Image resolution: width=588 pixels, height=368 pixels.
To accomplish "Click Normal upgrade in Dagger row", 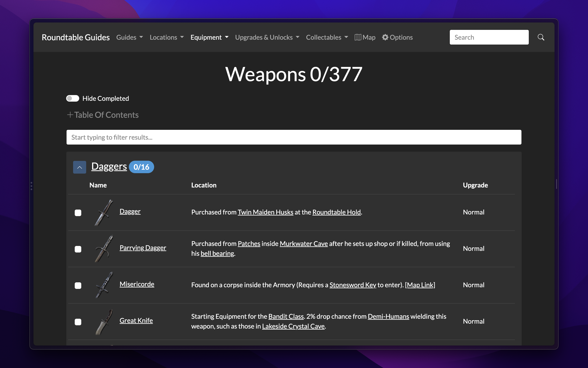I will pyautogui.click(x=473, y=212).
